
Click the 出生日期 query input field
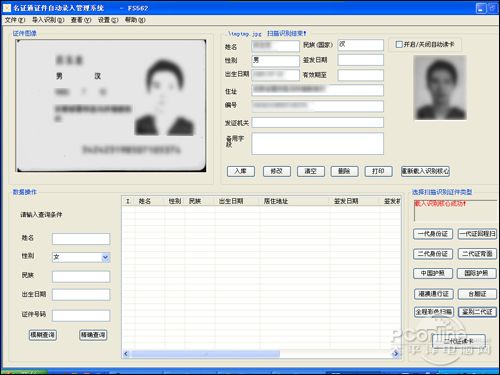81,295
